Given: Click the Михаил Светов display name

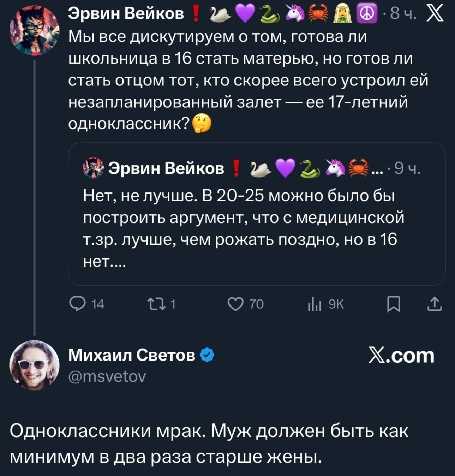Looking at the screenshot, I should pyautogui.click(x=131, y=355).
